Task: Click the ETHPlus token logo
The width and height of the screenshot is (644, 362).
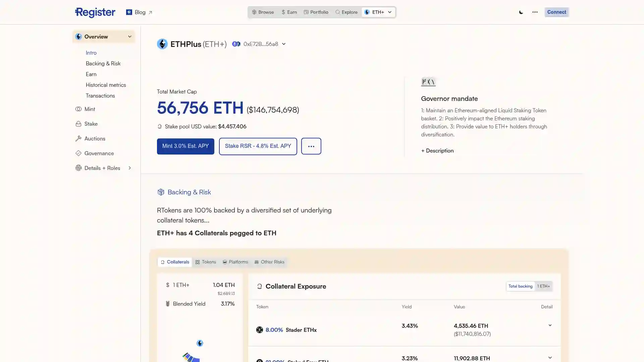Action: pos(162,44)
